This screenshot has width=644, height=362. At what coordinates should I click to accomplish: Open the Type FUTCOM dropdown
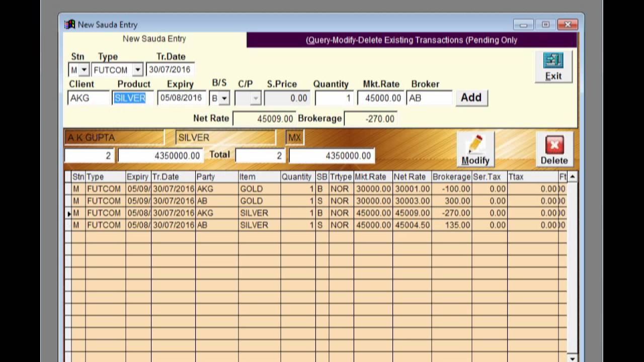(x=137, y=70)
